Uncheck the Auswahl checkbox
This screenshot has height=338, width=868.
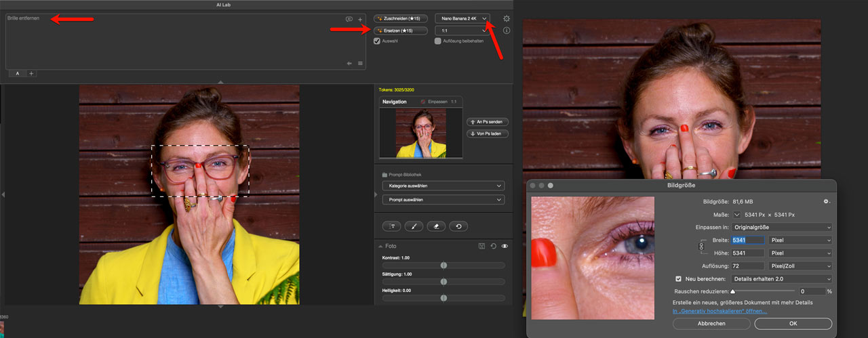tap(377, 41)
